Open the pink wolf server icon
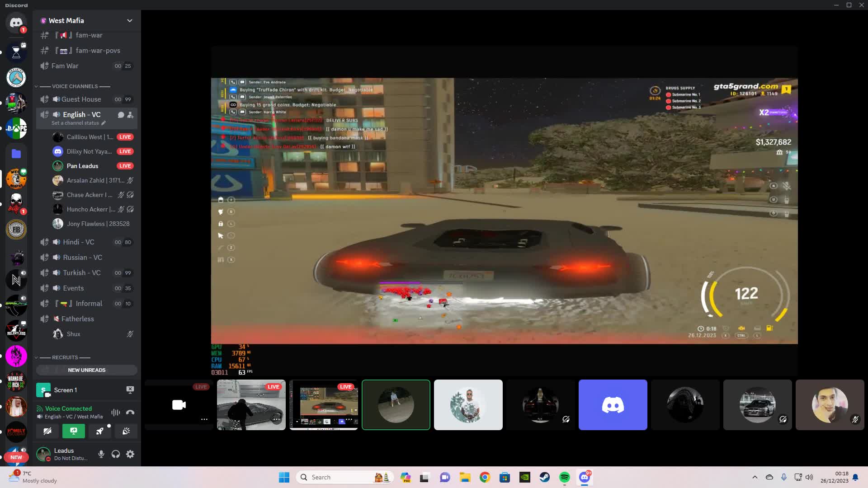This screenshot has width=868, height=488. coord(16,356)
